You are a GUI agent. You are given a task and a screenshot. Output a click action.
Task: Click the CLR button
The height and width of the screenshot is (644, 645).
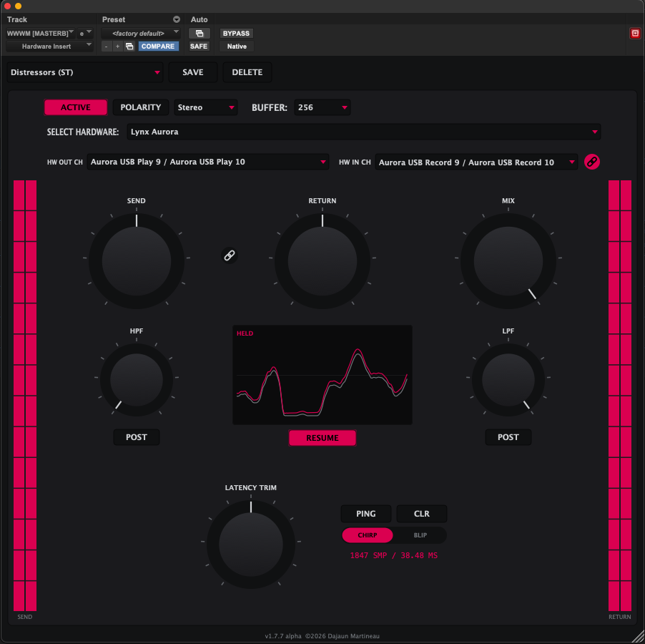(x=421, y=514)
